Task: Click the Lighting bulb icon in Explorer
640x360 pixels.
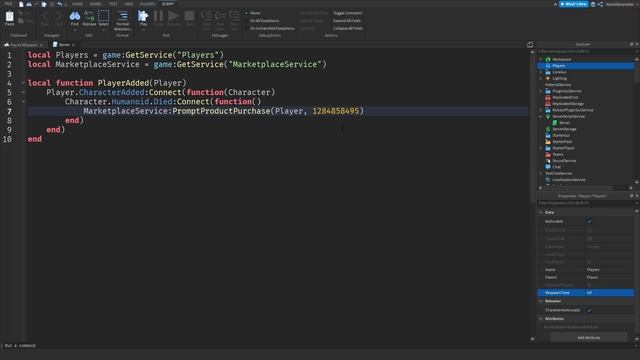Action: pos(548,78)
